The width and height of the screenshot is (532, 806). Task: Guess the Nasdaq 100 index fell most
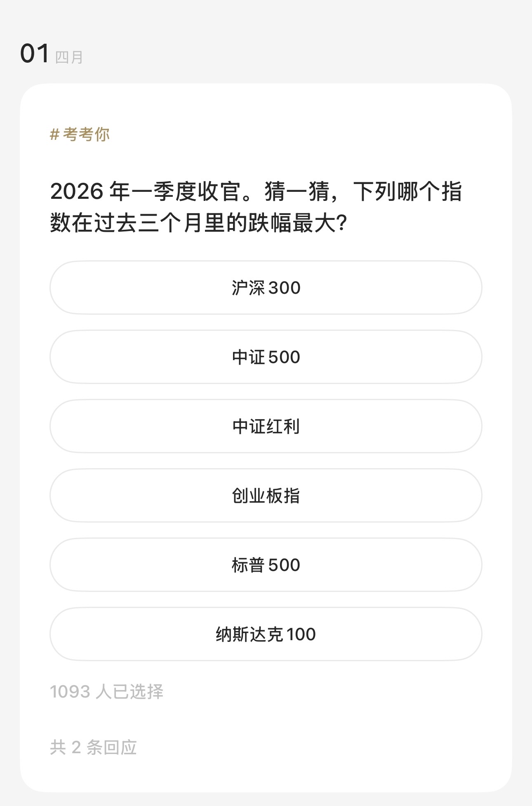click(x=266, y=634)
